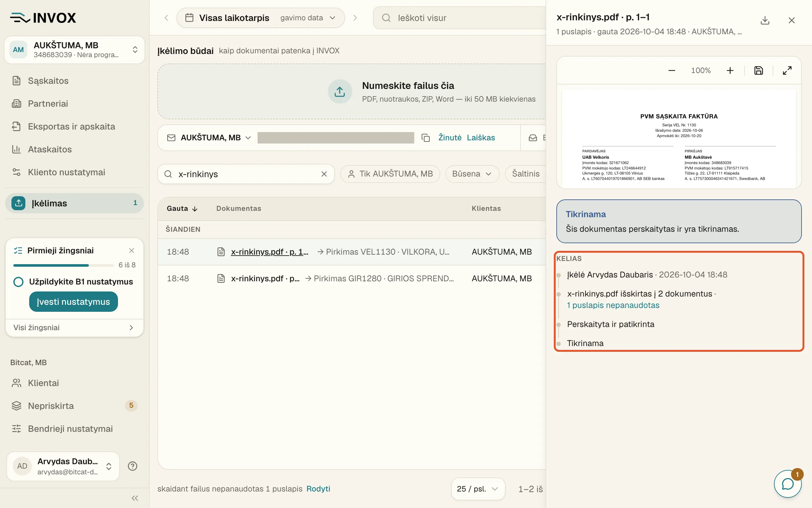The width and height of the screenshot is (812, 508).
Task: Open Bendrieji nustatymai
Action: (x=75, y=429)
